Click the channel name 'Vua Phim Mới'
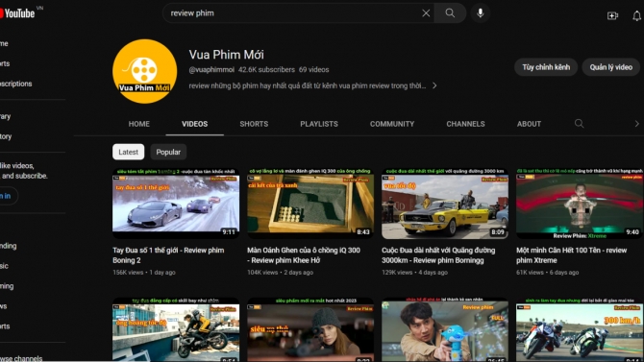Viewport: 644px width, 362px height. click(226, 55)
